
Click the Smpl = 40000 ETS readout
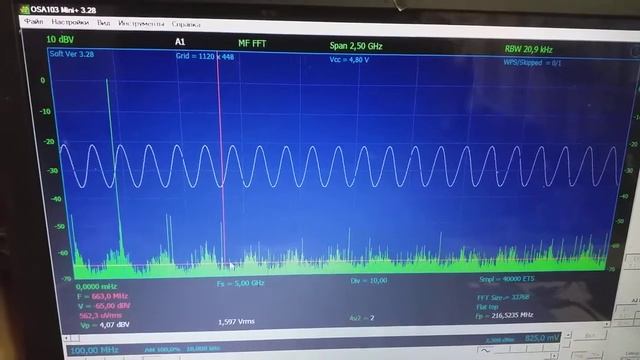click(x=507, y=279)
